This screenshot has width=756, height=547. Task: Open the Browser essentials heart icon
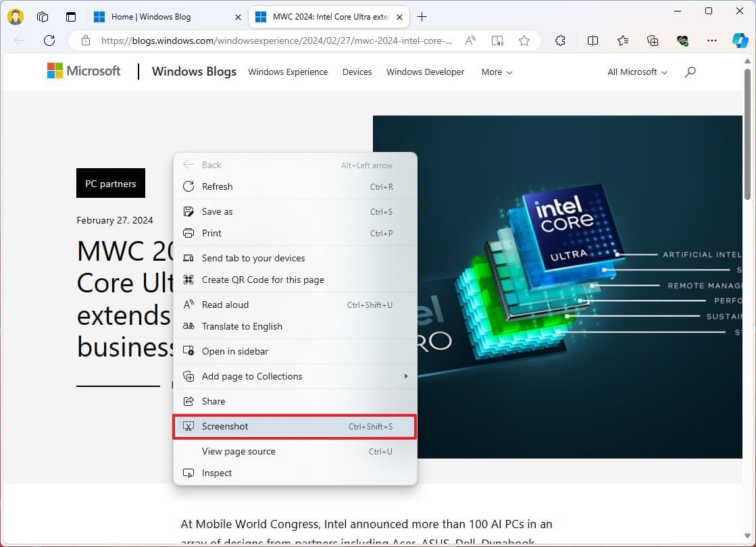(682, 41)
